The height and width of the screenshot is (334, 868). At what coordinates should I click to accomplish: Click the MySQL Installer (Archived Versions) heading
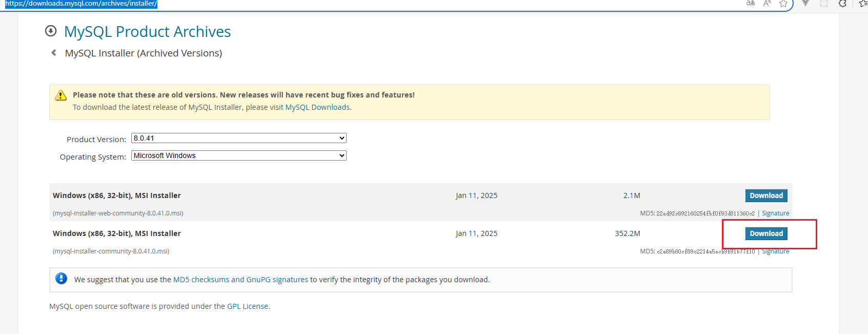click(144, 53)
